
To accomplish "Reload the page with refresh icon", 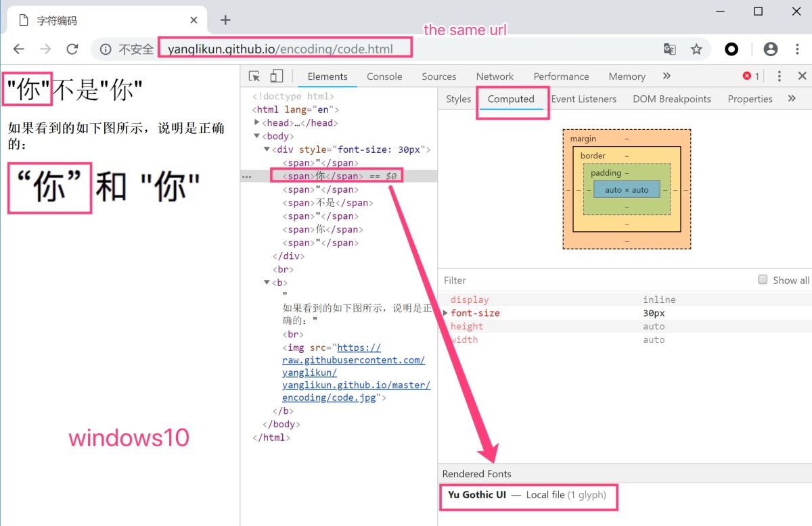I will (72, 49).
